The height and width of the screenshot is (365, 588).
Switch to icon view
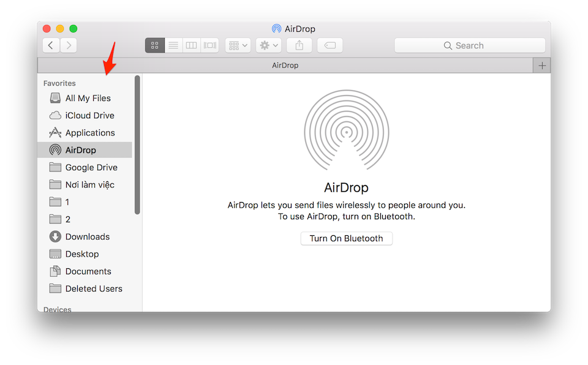point(154,45)
